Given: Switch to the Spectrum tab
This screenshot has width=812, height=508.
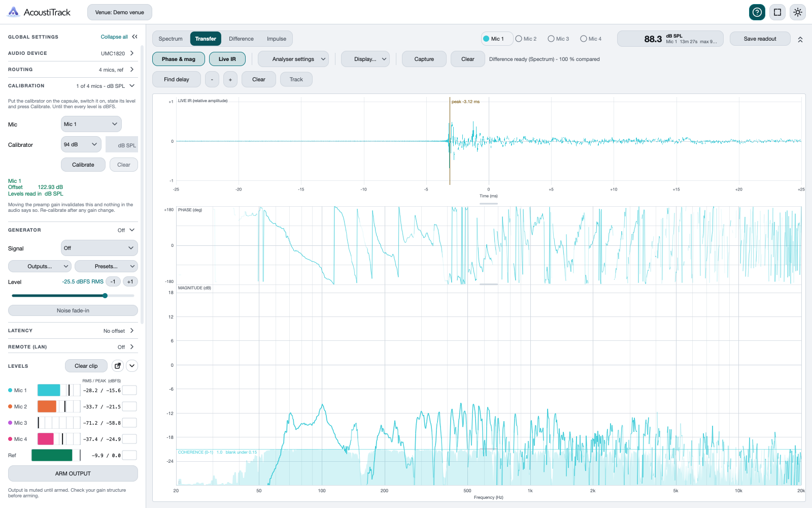Looking at the screenshot, I should pos(171,39).
